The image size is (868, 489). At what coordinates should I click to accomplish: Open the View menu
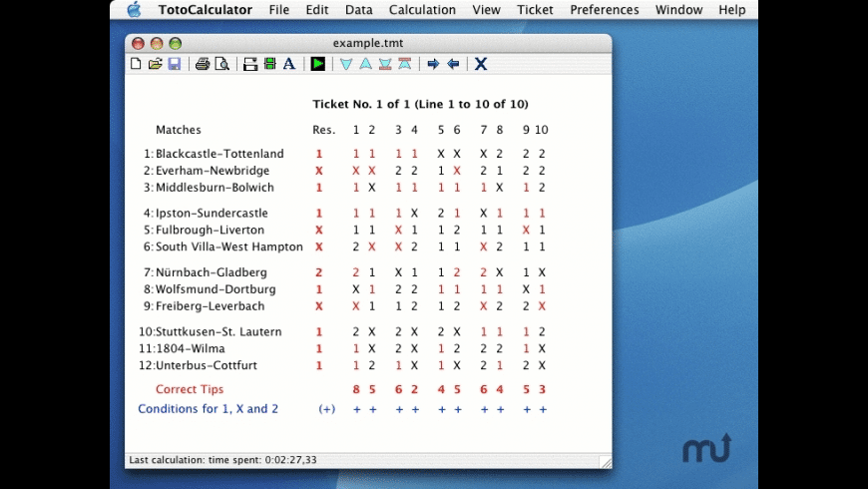click(486, 9)
